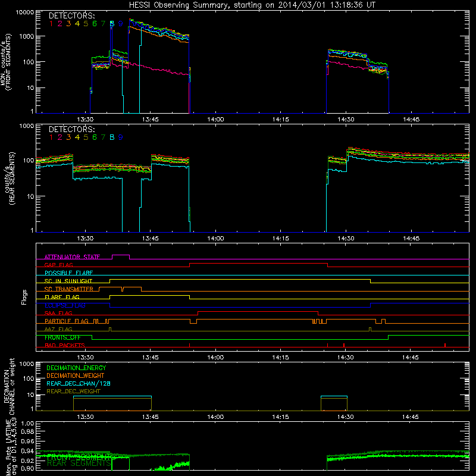The height and width of the screenshot is (476, 476).
Task: Click the 0.96 livetime tick label
Action: (x=27, y=441)
